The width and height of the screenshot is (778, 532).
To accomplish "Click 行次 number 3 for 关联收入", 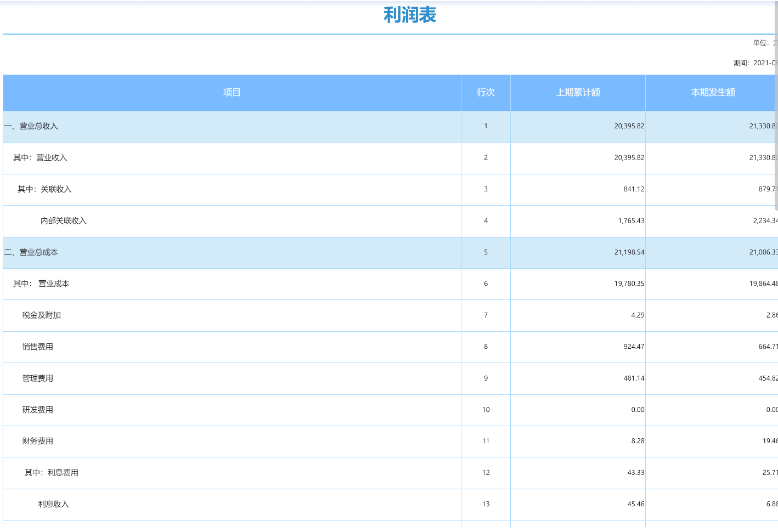I will [486, 189].
